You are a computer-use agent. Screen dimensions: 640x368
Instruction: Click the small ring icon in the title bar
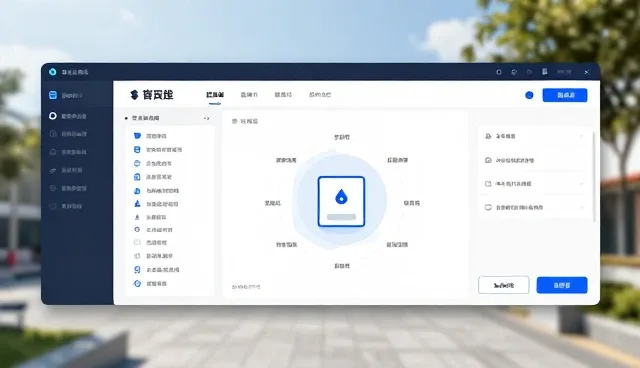[499, 72]
